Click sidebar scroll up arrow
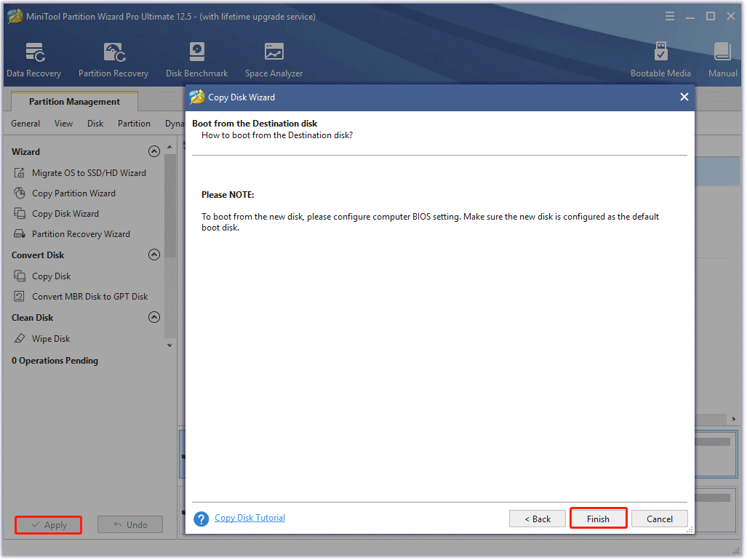The image size is (747, 560). 169,147
